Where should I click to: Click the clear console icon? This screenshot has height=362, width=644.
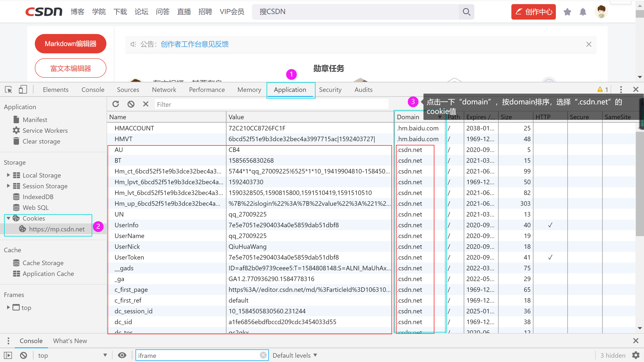(x=23, y=355)
